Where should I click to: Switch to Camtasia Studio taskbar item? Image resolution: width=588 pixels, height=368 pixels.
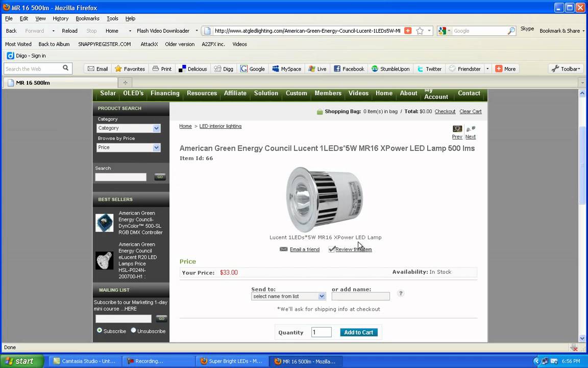[85, 361]
